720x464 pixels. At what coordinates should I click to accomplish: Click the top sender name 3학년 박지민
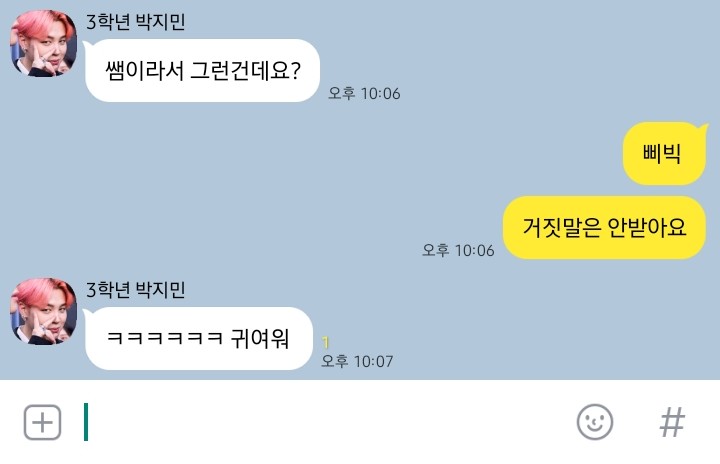click(136, 22)
